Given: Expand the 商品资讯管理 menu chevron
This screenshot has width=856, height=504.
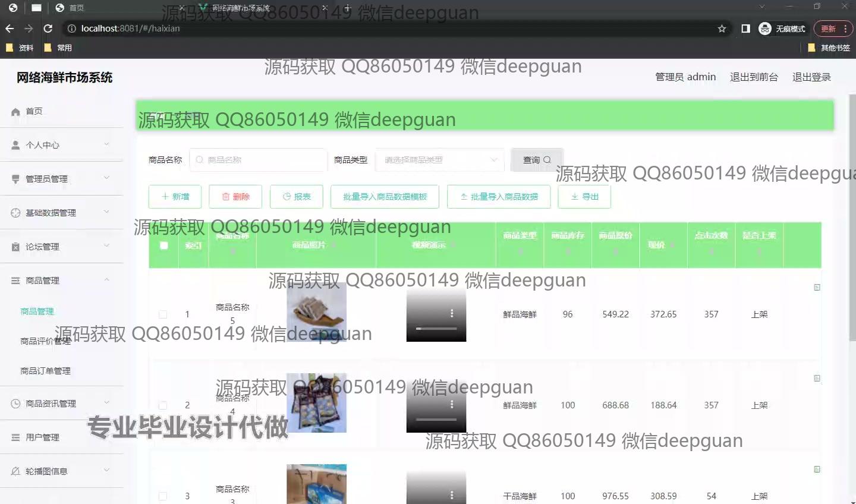Looking at the screenshot, I should point(106,402).
